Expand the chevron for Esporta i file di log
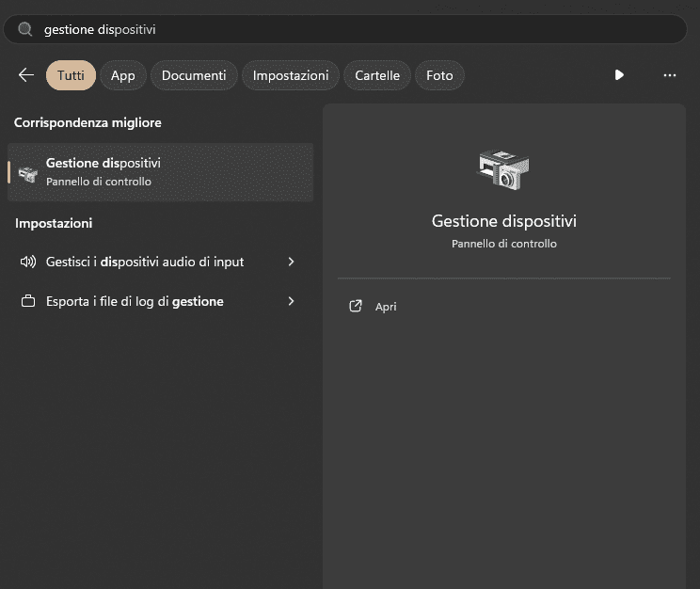Image resolution: width=700 pixels, height=589 pixels. pyautogui.click(x=291, y=302)
